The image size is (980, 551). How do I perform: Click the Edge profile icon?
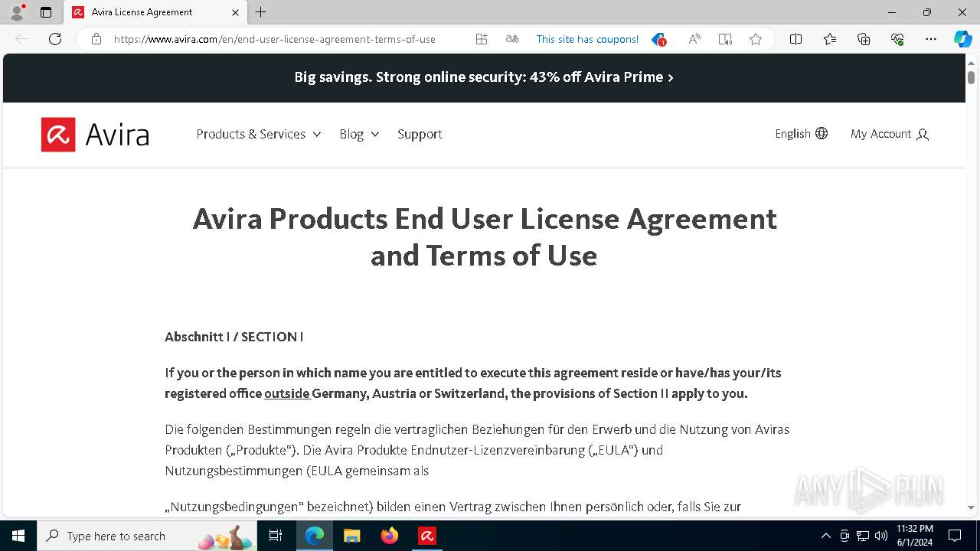point(17,12)
